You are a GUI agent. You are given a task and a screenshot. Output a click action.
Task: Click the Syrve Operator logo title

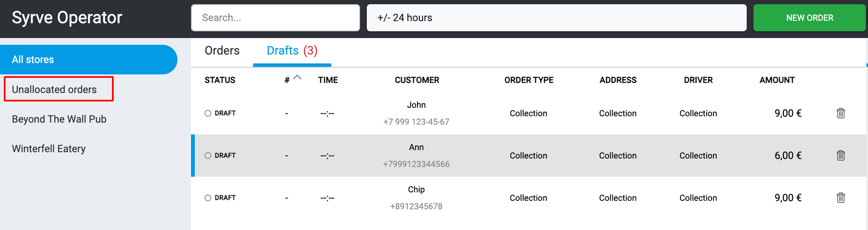coord(67,18)
